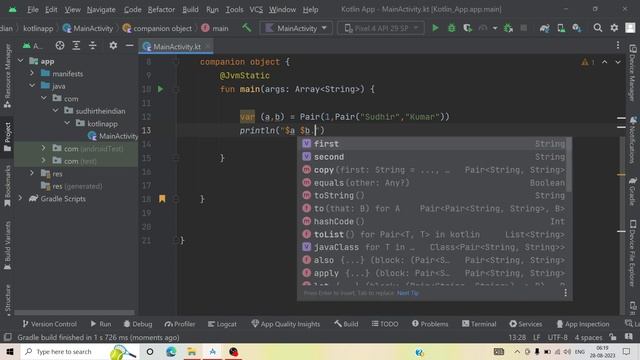
Task: Select 'first' completion suggestion
Action: click(x=433, y=144)
